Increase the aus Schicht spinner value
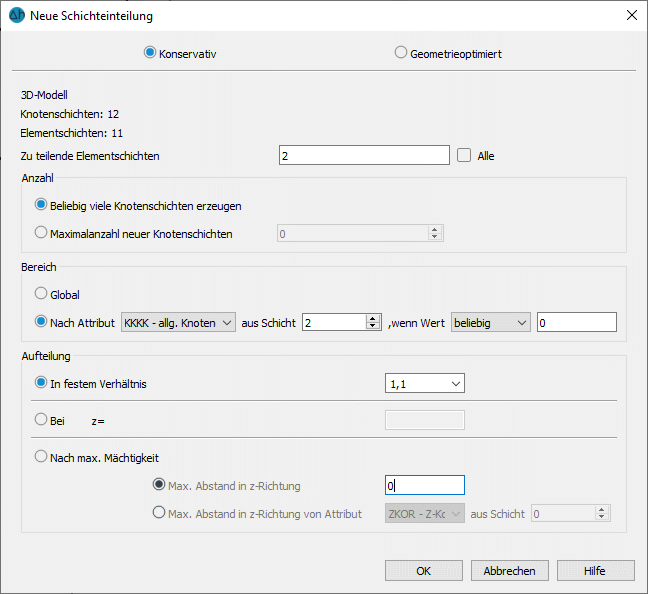 point(373,318)
